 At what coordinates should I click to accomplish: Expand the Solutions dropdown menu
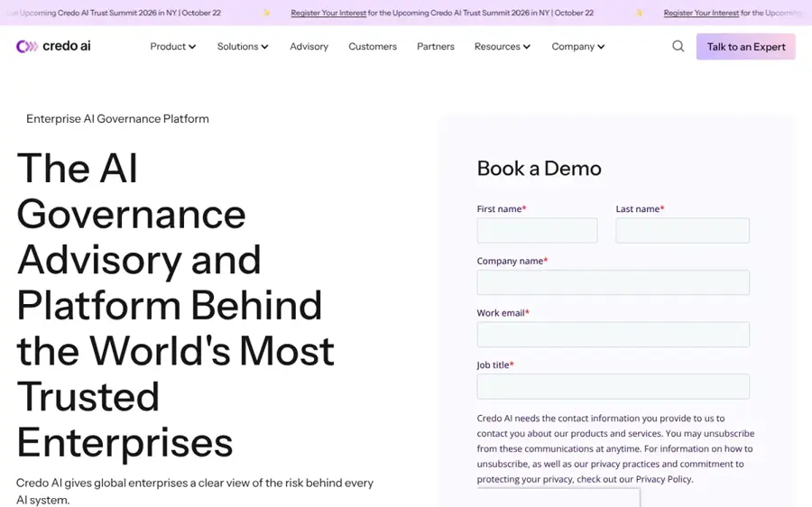pos(243,47)
